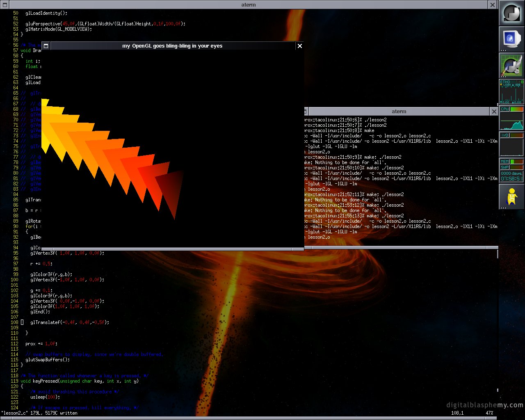Click the main vim aterm title bar

pyautogui.click(x=249, y=5)
